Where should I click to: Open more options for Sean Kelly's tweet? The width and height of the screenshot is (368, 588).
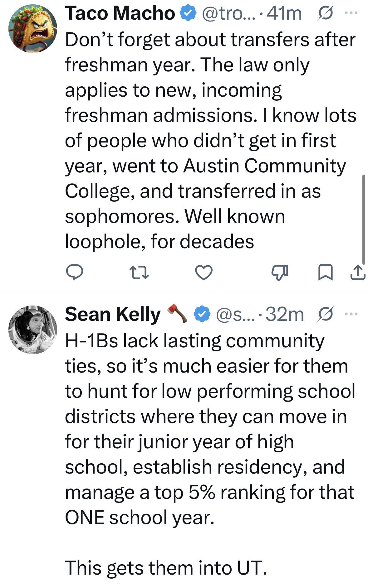353,314
